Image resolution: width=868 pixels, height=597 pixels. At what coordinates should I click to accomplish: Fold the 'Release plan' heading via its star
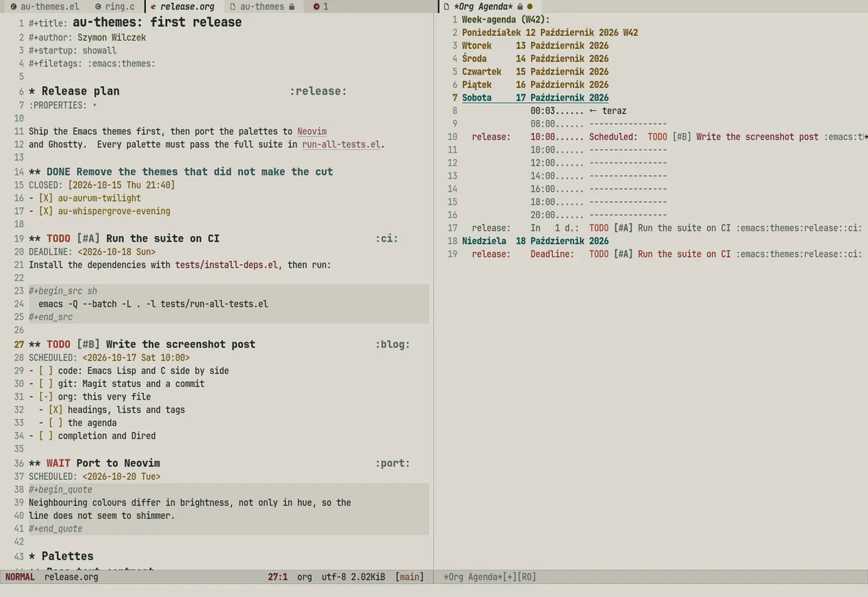click(32, 91)
